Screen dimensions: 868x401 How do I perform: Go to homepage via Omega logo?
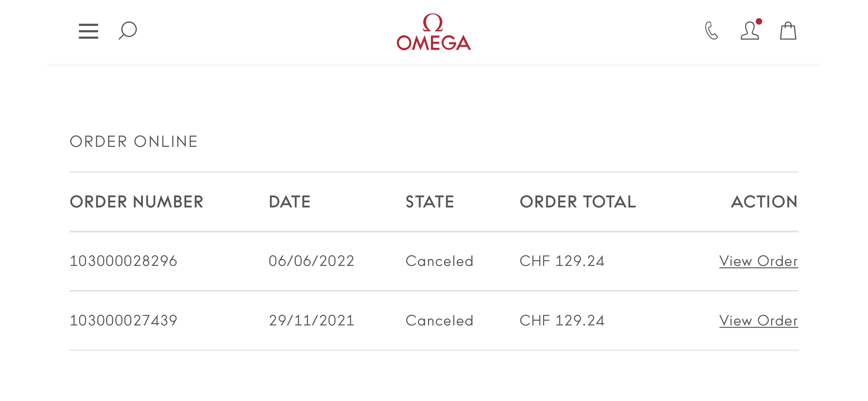434,32
